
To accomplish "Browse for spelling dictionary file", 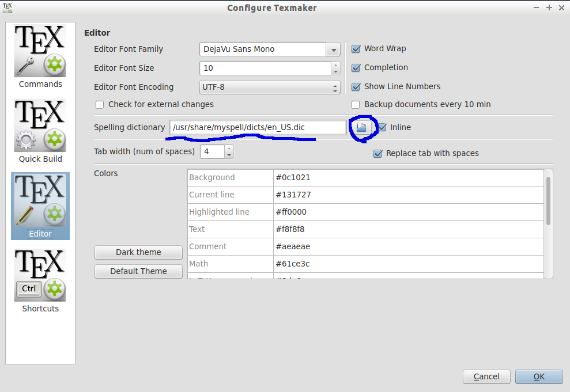I will click(x=362, y=127).
